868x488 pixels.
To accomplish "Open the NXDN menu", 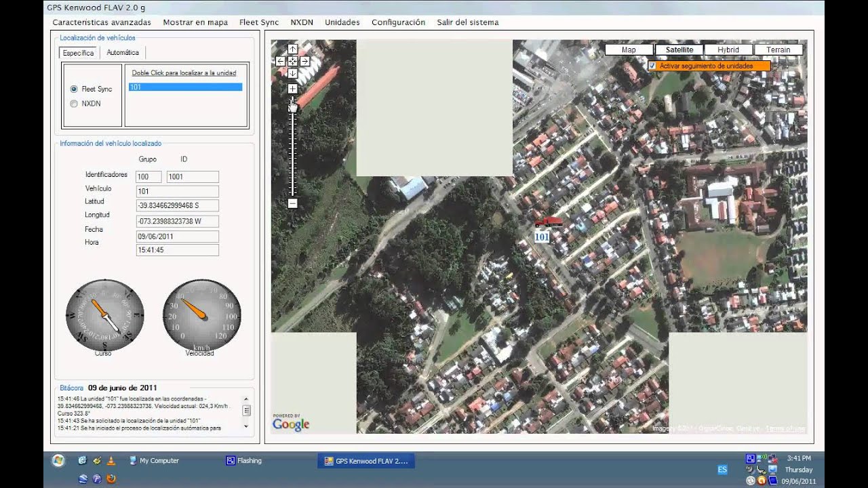I will pyautogui.click(x=302, y=22).
